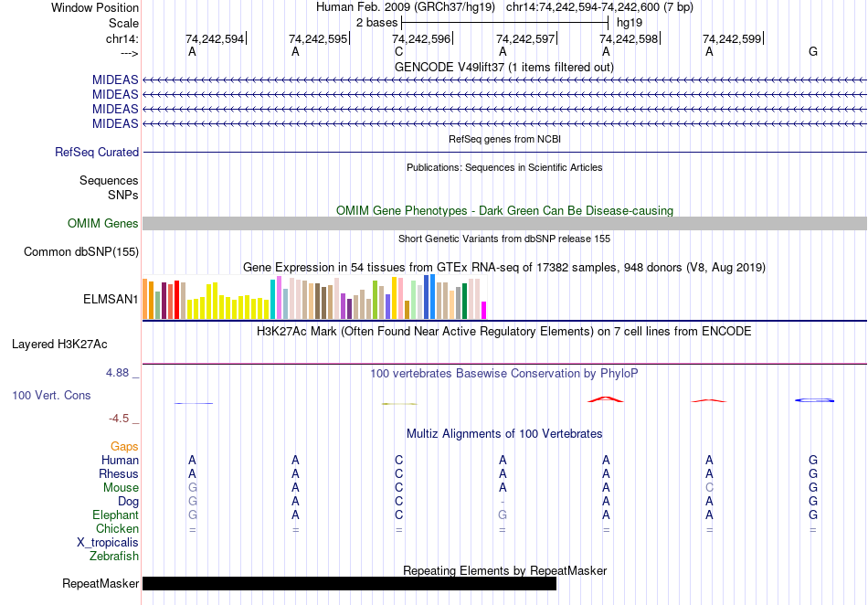Open the 'Repeating Elements by RepeatMasker' title
Image resolution: width=868 pixels, height=605 pixels.
click(x=504, y=570)
